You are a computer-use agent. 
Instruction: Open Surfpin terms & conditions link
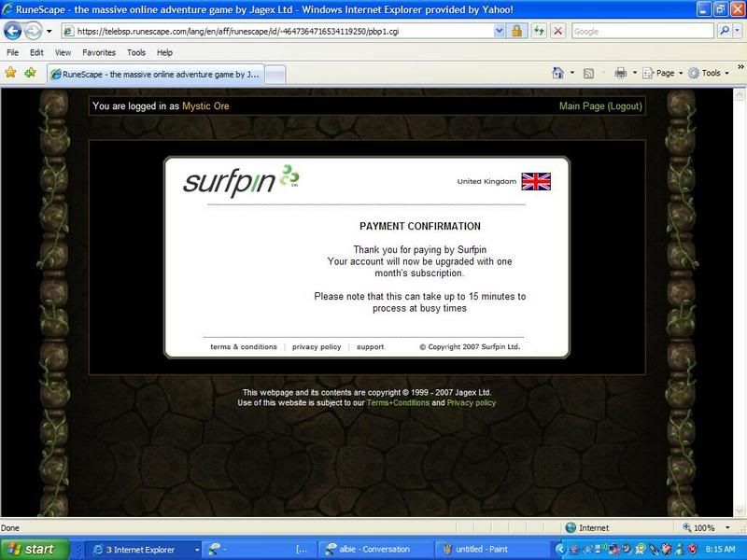(244, 346)
